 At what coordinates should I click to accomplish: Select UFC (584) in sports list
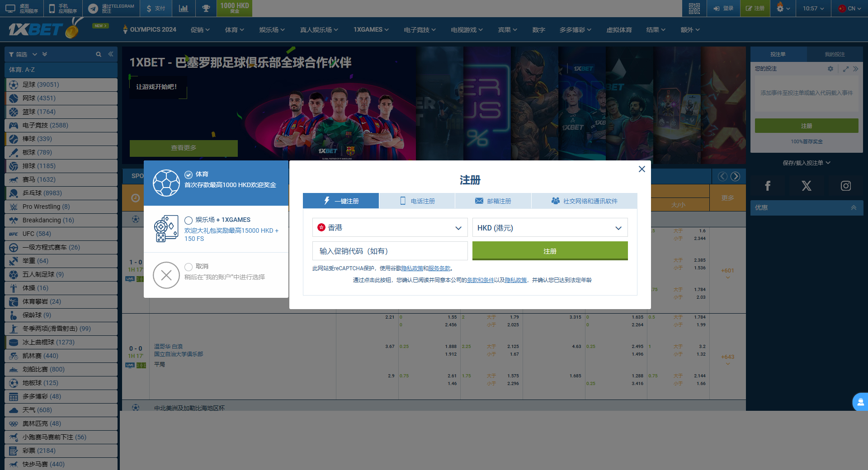(61, 234)
